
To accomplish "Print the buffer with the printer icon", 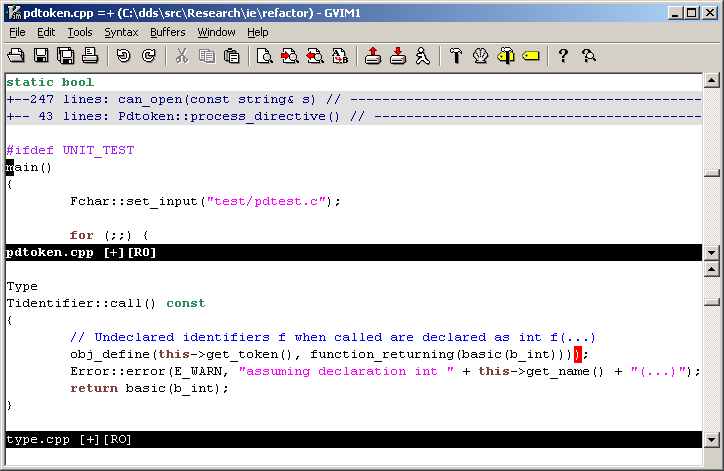I will click(90, 56).
